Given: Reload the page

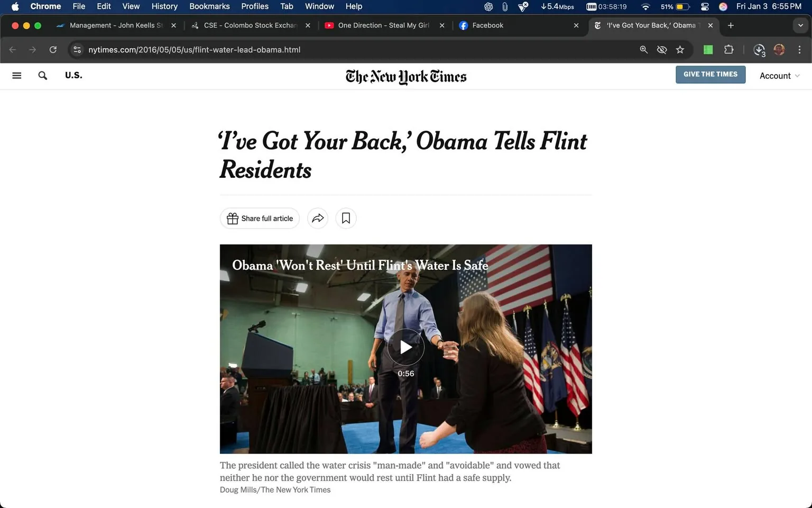Looking at the screenshot, I should tap(53, 50).
